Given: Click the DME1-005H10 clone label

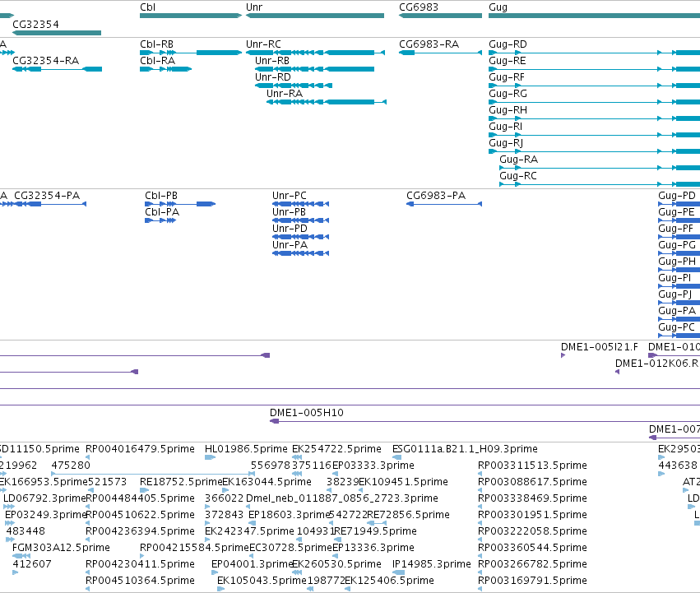Looking at the screenshot, I should click(307, 413).
